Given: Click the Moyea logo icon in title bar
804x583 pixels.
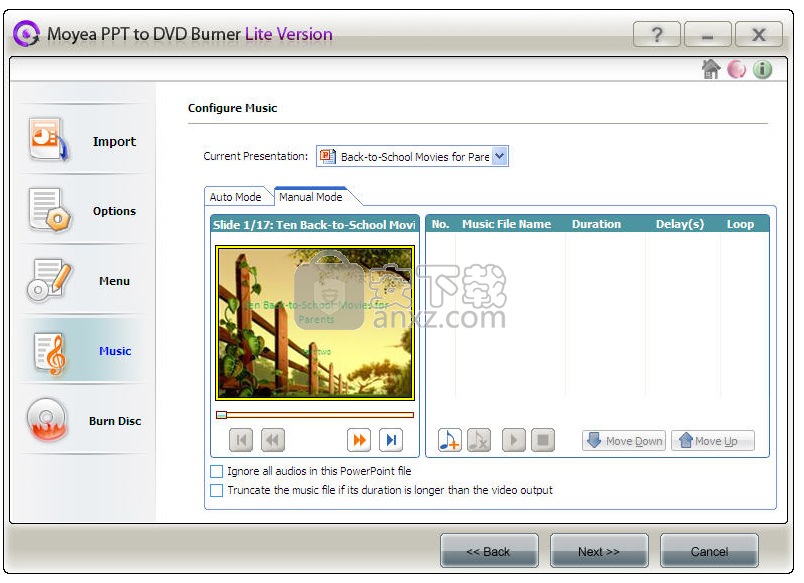Looking at the screenshot, I should point(26,34).
